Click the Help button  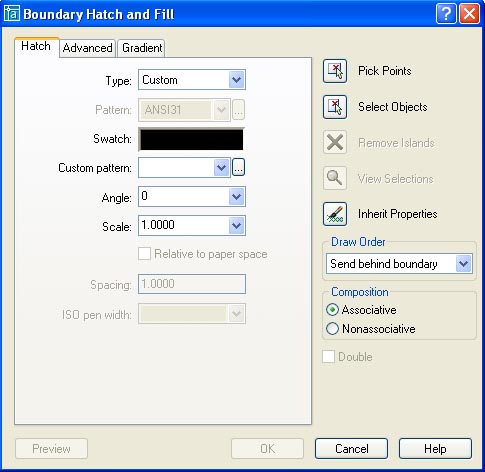pos(435,449)
